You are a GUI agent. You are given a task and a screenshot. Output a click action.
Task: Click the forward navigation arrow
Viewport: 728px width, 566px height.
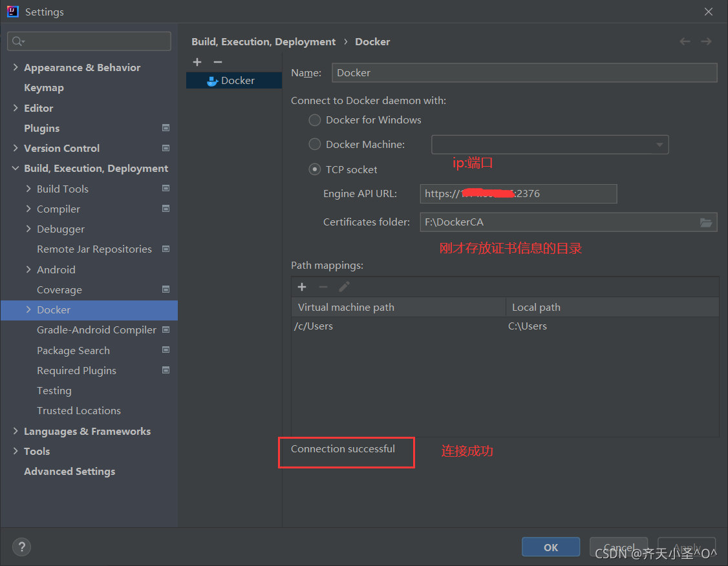[706, 41]
